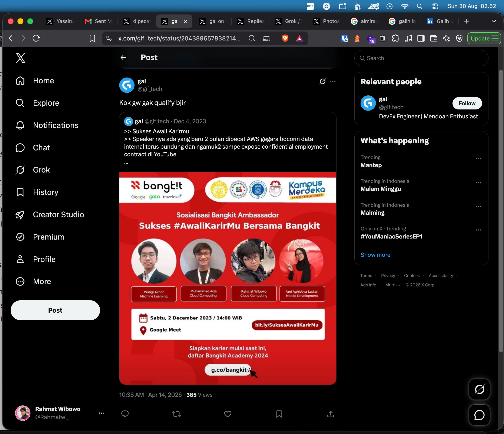The height and width of the screenshot is (434, 504).
Task: Open the Terms footer link
Action: (366, 276)
